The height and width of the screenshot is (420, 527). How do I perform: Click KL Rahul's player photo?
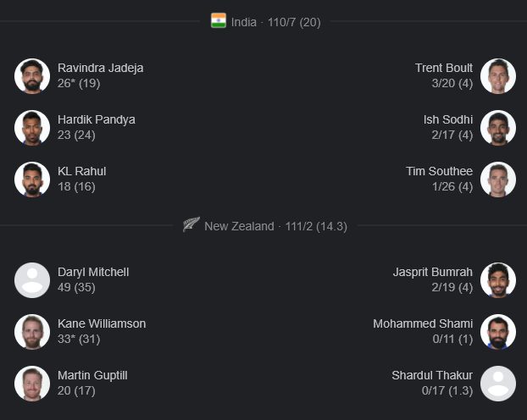tap(32, 180)
